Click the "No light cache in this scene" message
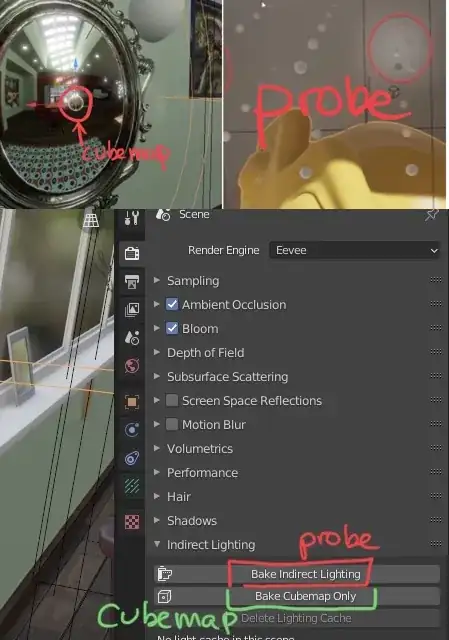 226,637
